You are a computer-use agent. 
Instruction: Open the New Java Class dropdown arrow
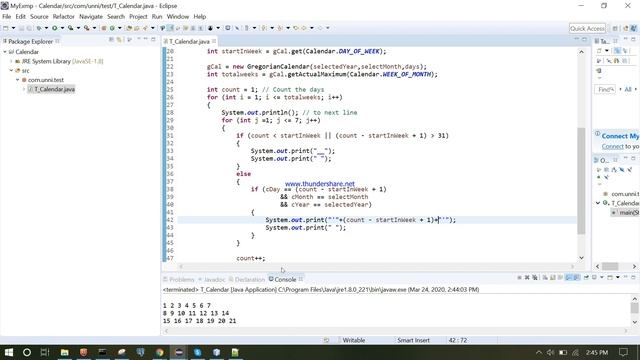tap(120, 28)
